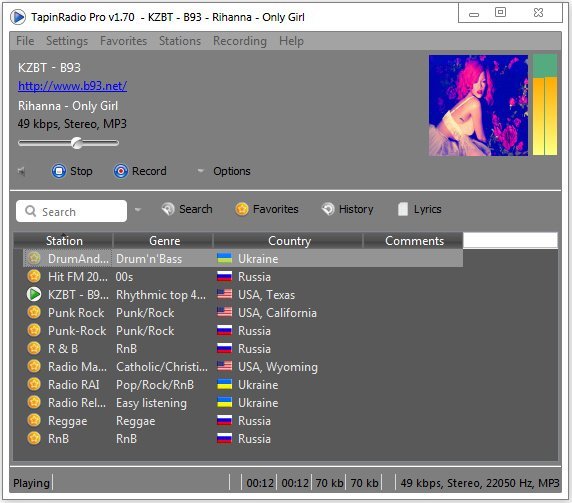The image size is (572, 503).
Task: Open the Lyrics panel
Action: coord(420,209)
